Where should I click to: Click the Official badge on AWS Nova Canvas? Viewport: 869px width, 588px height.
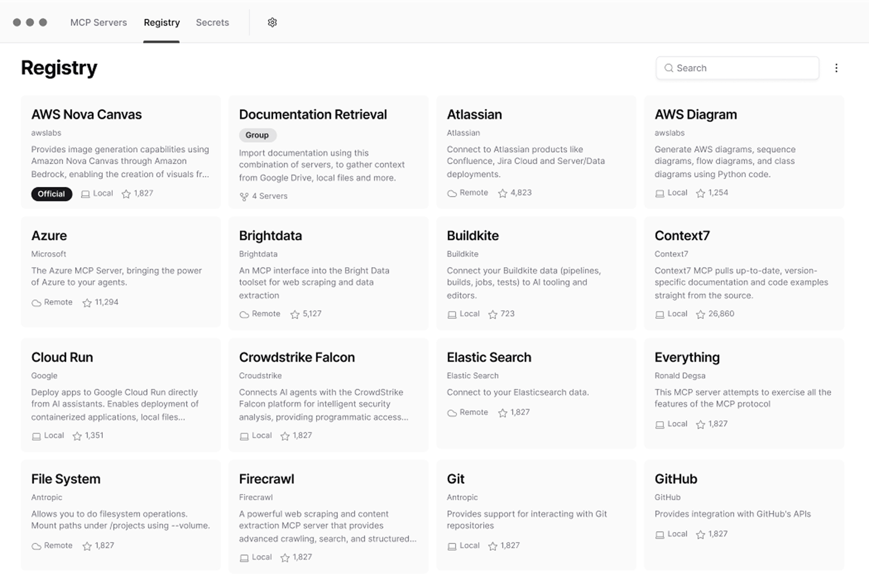pyautogui.click(x=51, y=194)
